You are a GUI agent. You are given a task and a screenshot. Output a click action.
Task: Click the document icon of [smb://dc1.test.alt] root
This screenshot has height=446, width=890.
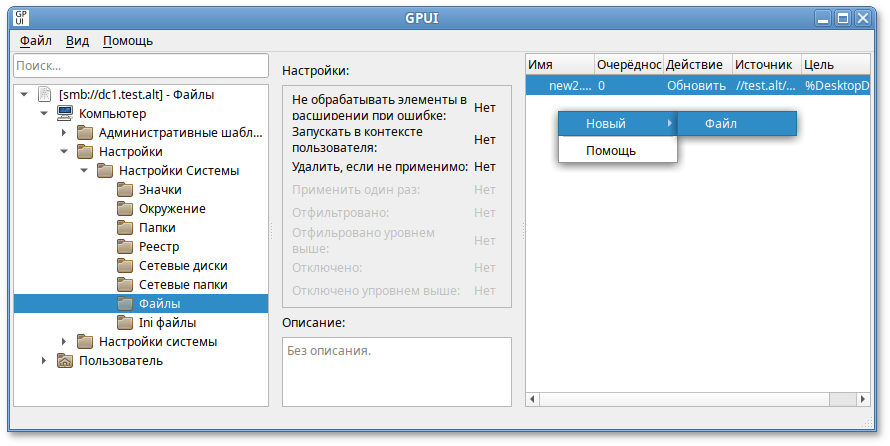pyautogui.click(x=44, y=94)
